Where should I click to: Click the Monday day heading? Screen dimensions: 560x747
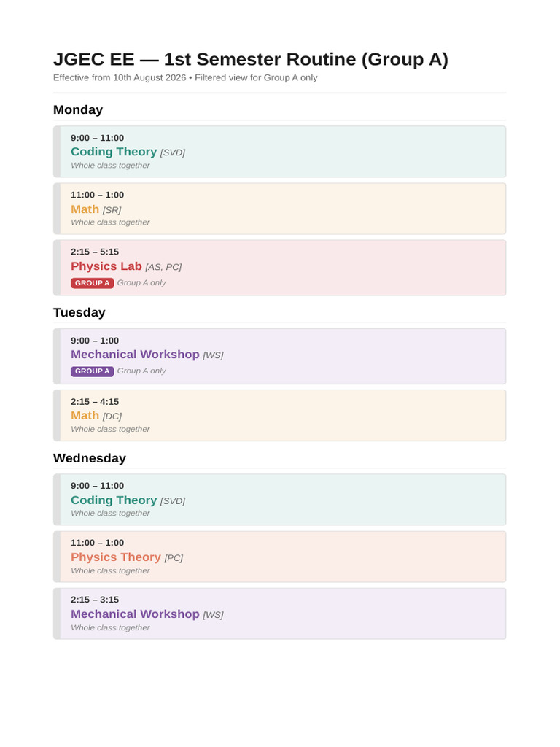(x=78, y=109)
